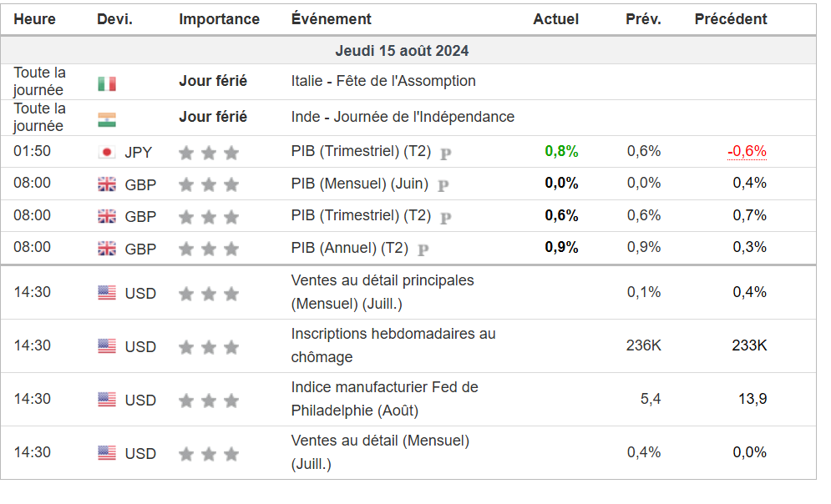Screen dimensions: 831x504
Task: Click the Italy flag icon
Action: 106,83
